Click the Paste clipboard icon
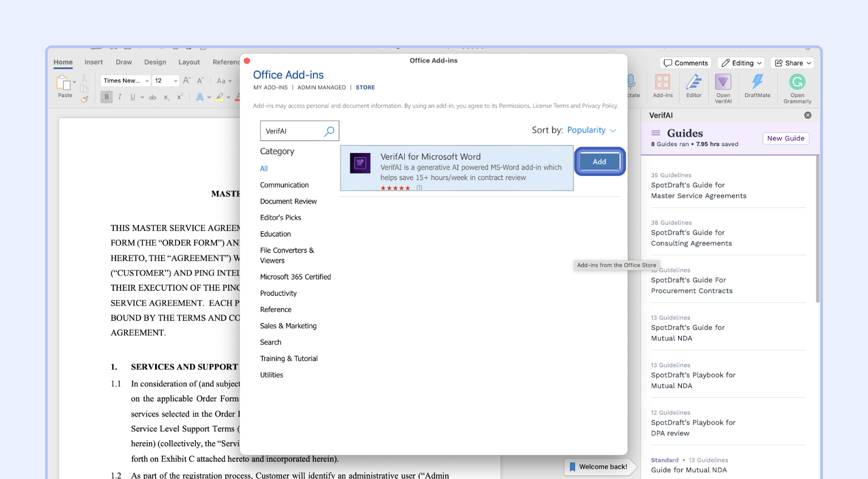 [64, 83]
